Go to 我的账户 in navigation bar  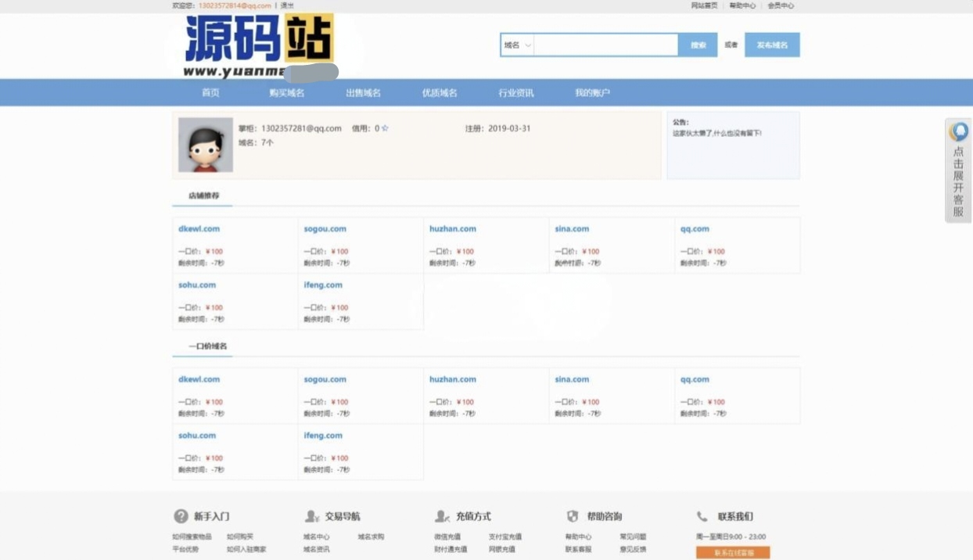(592, 92)
